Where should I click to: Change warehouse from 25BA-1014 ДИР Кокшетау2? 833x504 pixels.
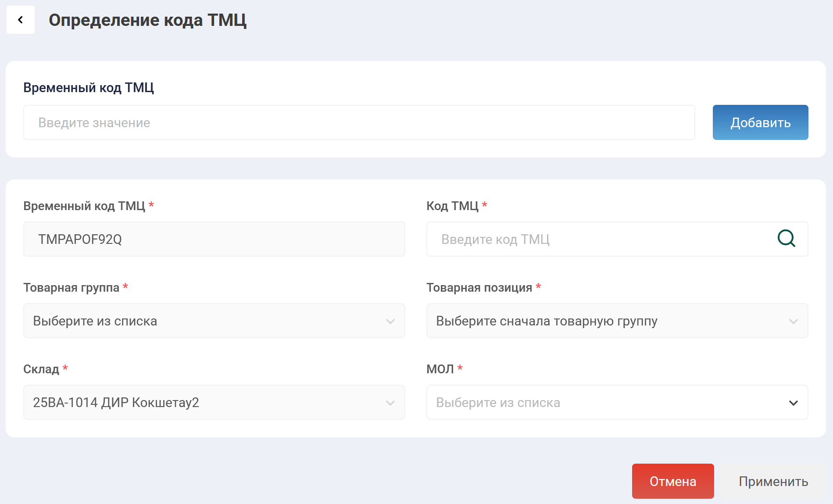coord(214,402)
